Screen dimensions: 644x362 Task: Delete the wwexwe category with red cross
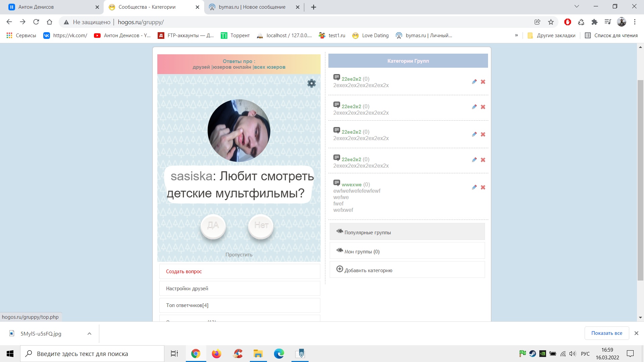coord(483,187)
